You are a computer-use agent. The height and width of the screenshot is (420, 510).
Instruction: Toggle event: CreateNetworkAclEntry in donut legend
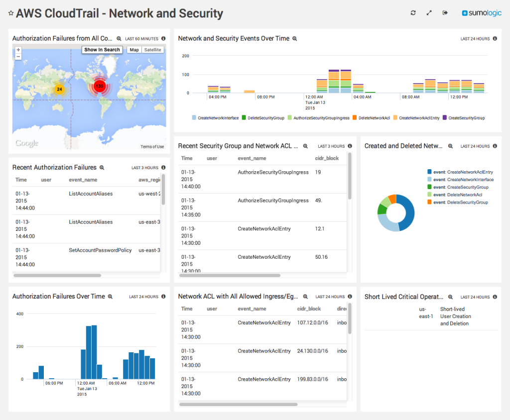pos(460,172)
